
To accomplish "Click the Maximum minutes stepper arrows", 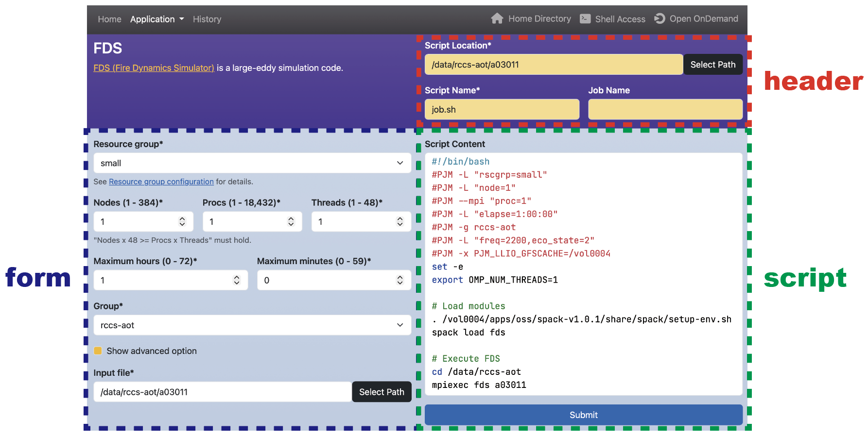I will [400, 280].
